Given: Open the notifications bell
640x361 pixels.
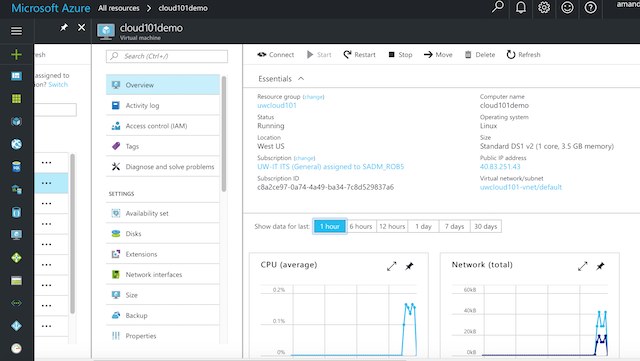Looking at the screenshot, I should click(521, 8).
